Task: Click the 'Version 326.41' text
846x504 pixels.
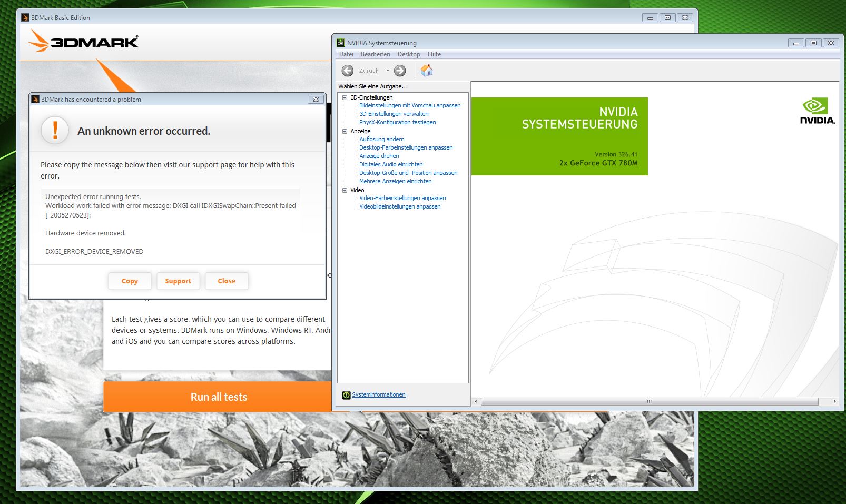Action: point(616,154)
